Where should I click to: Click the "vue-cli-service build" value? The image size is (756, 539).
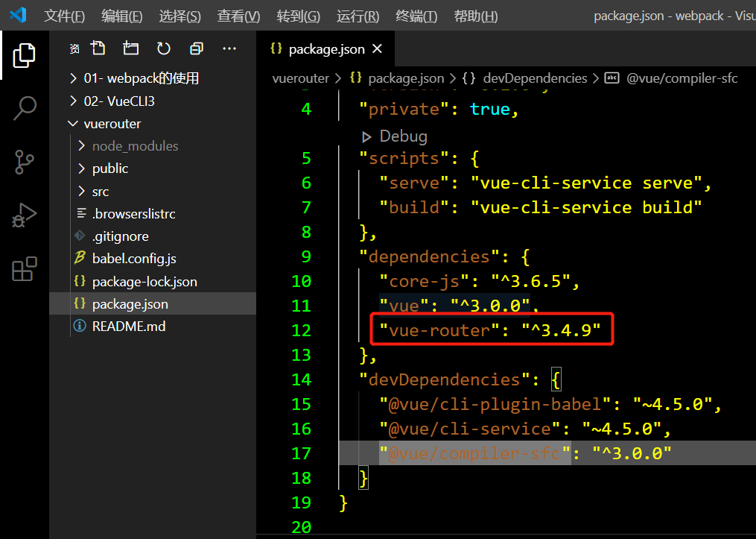tap(585, 207)
